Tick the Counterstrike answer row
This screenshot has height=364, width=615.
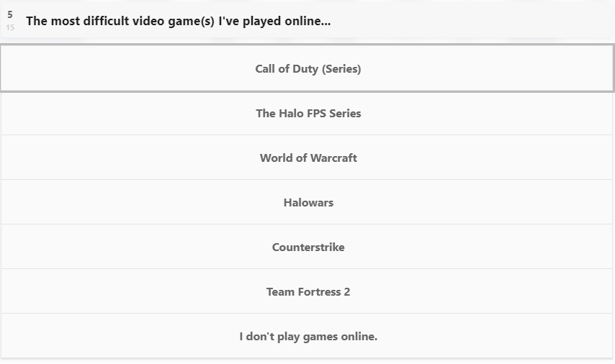(307, 247)
